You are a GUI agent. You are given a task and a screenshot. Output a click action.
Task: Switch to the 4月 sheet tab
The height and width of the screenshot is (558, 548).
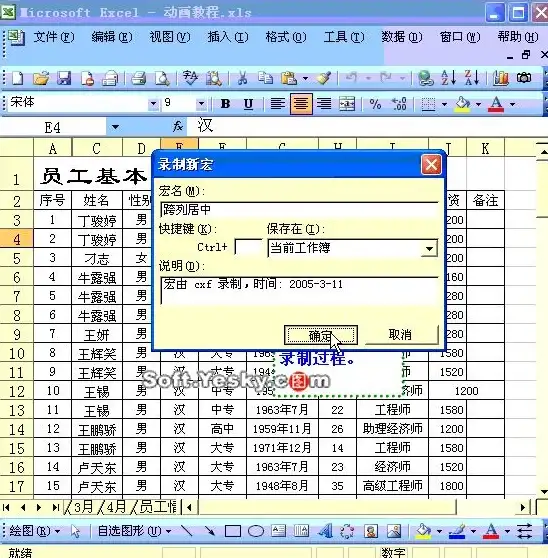click(x=115, y=507)
